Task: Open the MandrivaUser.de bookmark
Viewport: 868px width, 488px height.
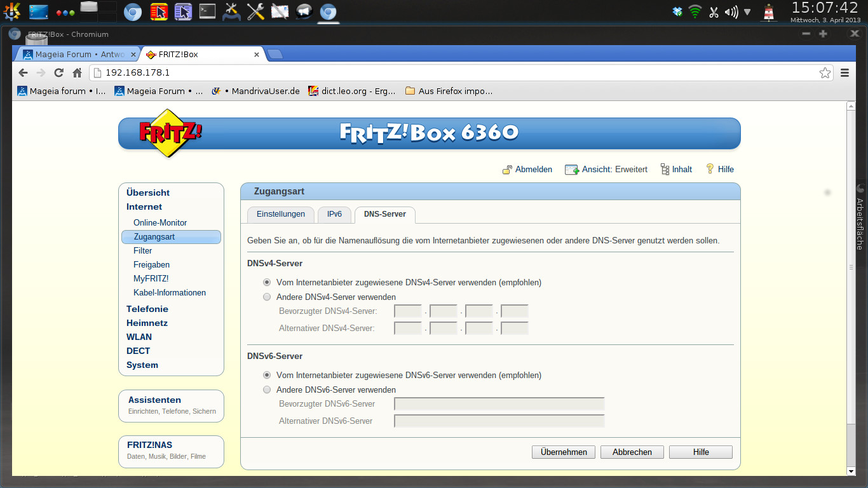Action: [x=255, y=91]
